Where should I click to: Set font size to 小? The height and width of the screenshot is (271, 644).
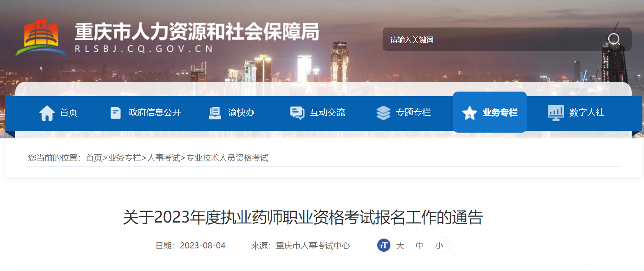pos(439,246)
